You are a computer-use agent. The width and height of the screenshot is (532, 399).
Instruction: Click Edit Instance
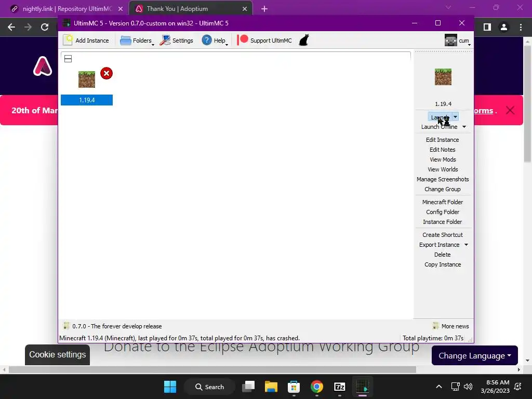[443, 140]
